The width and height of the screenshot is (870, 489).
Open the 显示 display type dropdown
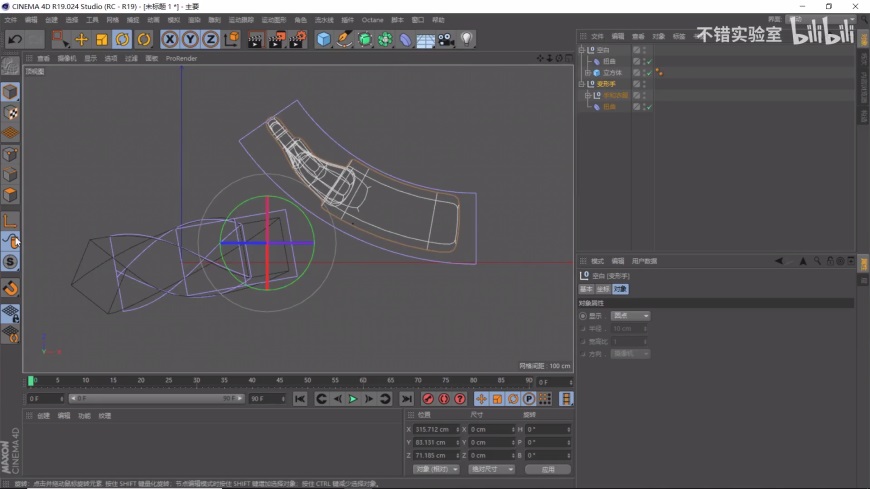(631, 316)
